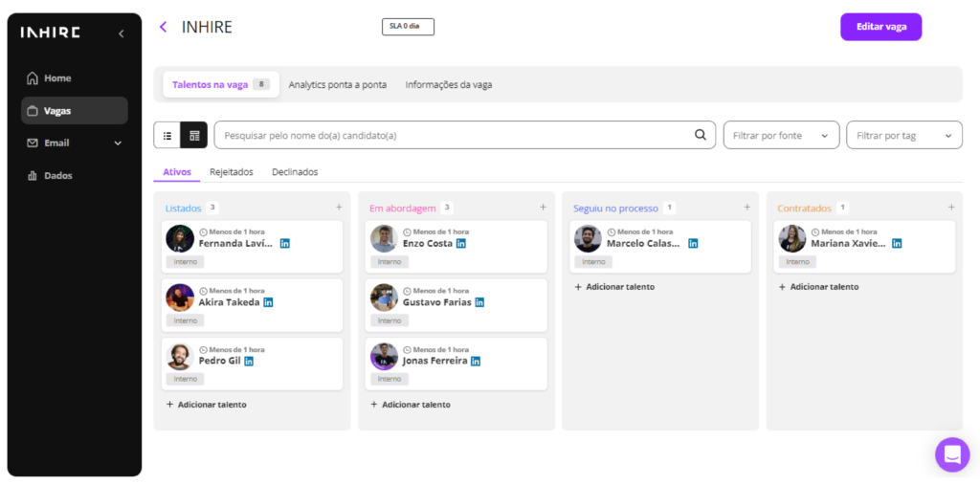Open Mariana Xavie's avatar photo
Viewport: 980px width, 485px height.
coord(792,239)
